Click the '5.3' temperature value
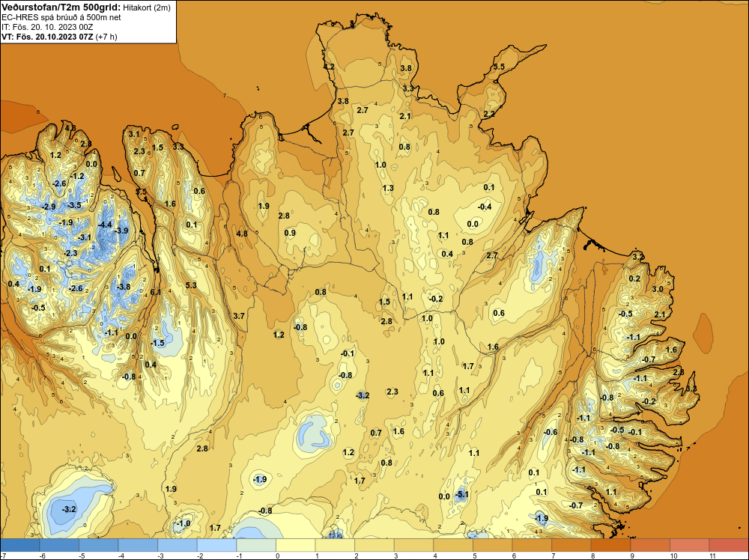Screen dimensions: 749x560 pos(191,285)
